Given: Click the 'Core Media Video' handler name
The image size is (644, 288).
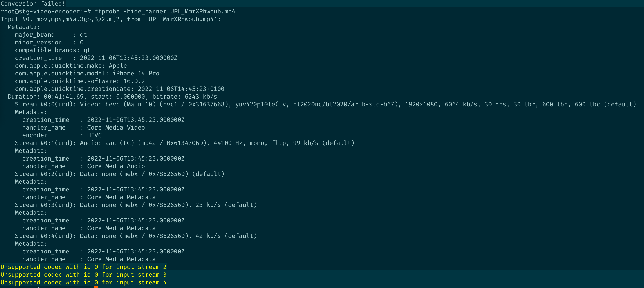Looking at the screenshot, I should coord(116,127).
